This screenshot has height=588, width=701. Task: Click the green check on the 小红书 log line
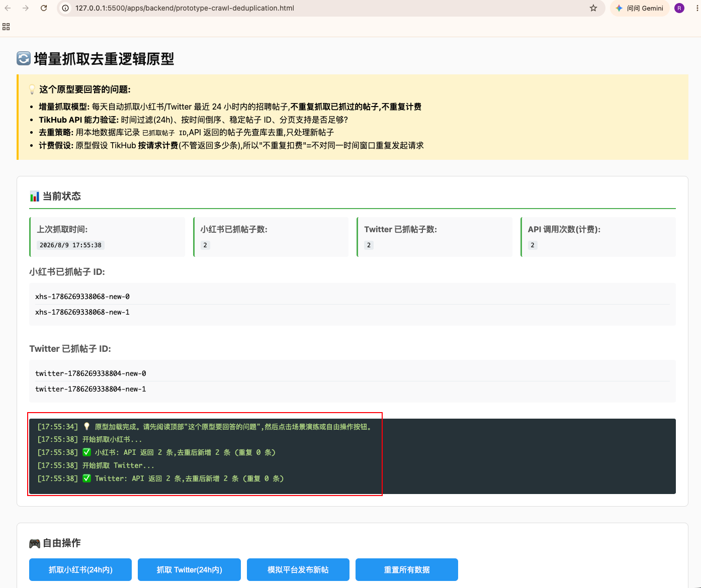pyautogui.click(x=86, y=452)
